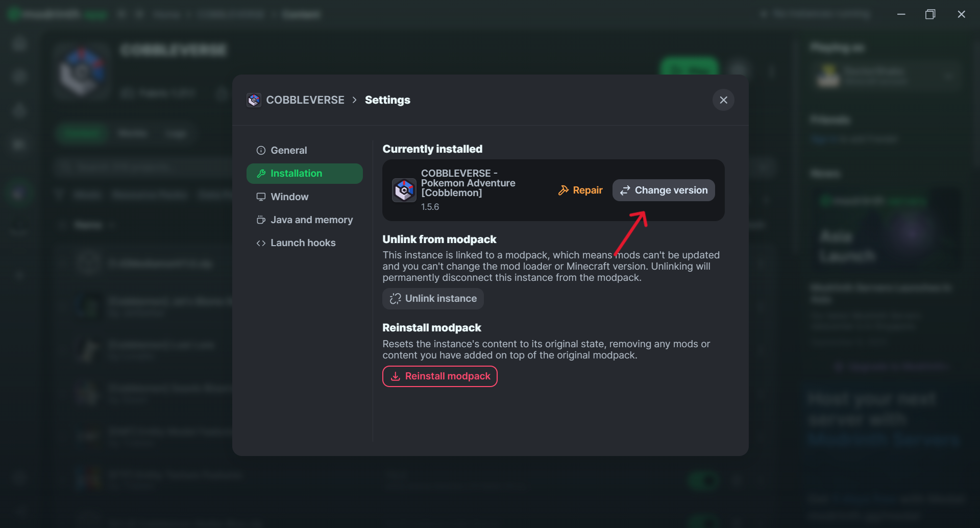Close the application window
The height and width of the screenshot is (528, 980).
click(x=961, y=14)
